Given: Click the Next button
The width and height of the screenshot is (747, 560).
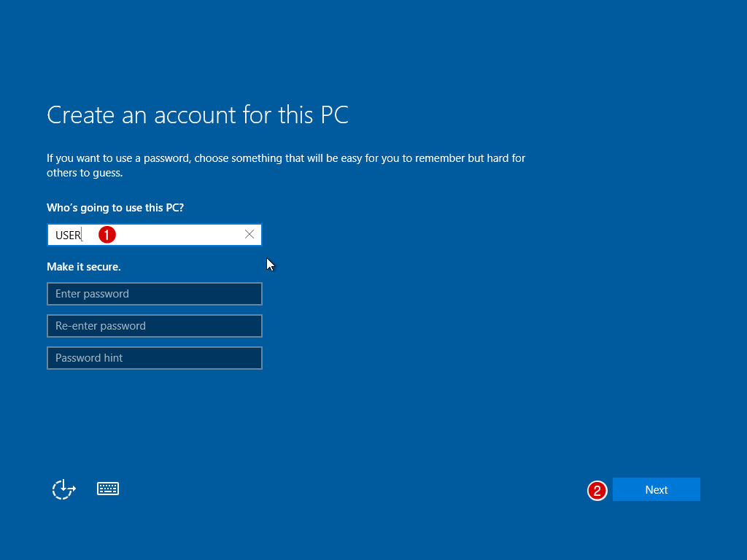Looking at the screenshot, I should tap(656, 489).
